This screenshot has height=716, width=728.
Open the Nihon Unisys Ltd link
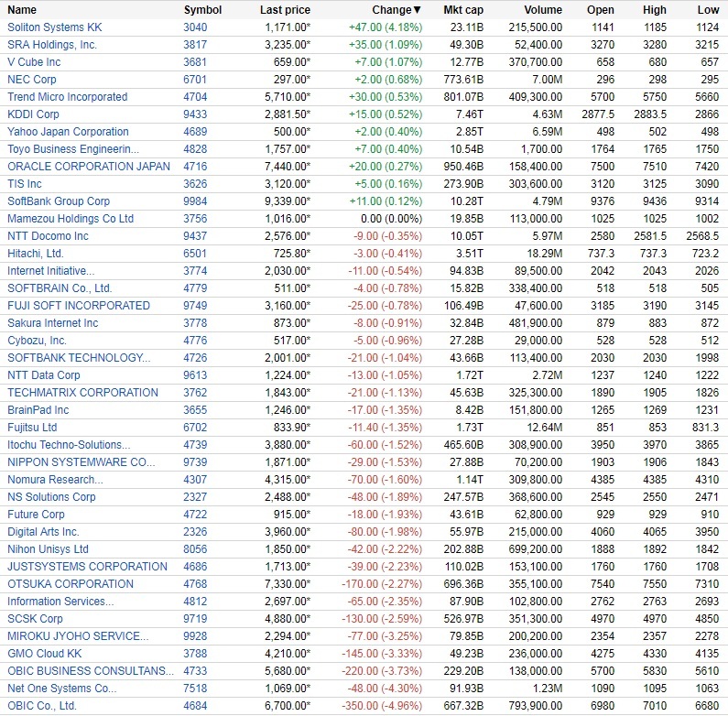pyautogui.click(x=48, y=549)
